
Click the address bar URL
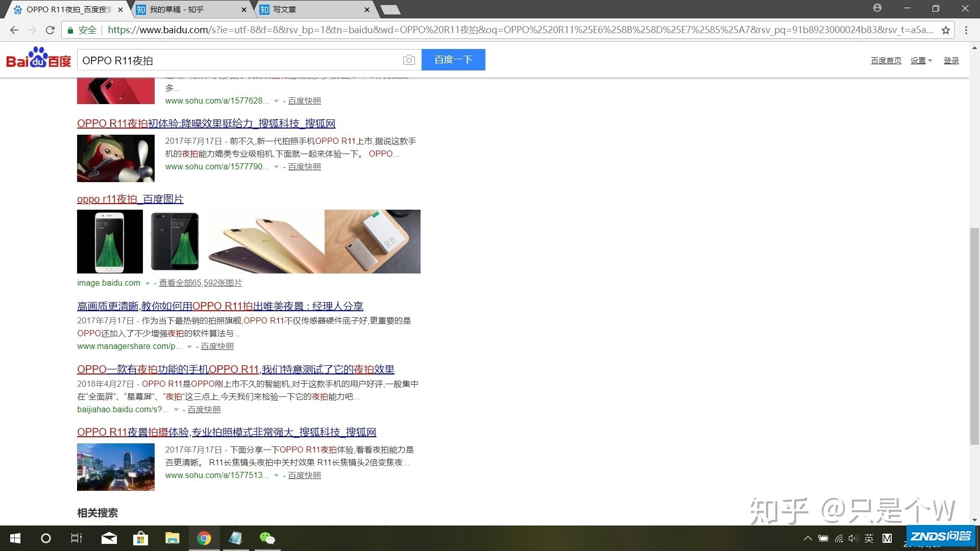(x=521, y=30)
